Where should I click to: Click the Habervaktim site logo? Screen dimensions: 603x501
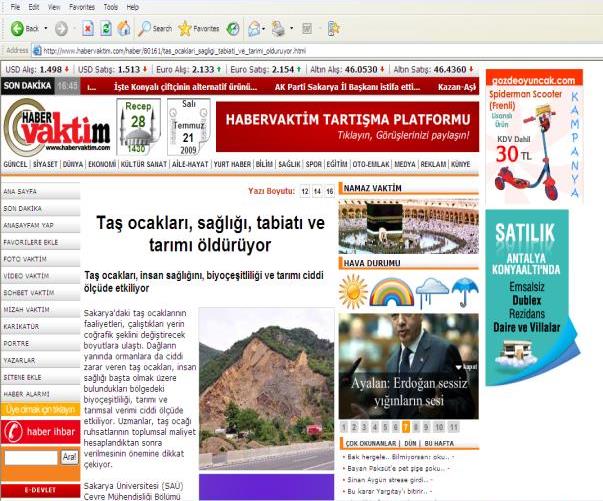coord(57,127)
